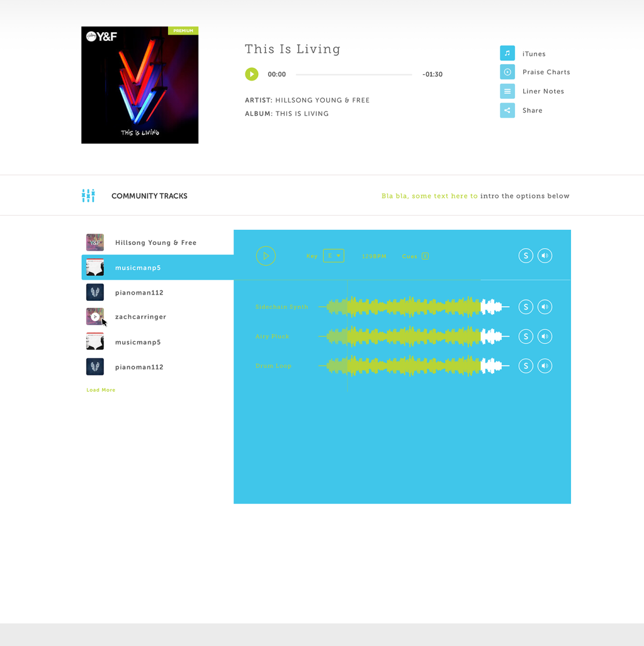644x646 pixels.
Task: Click the Share icon
Action: click(507, 111)
